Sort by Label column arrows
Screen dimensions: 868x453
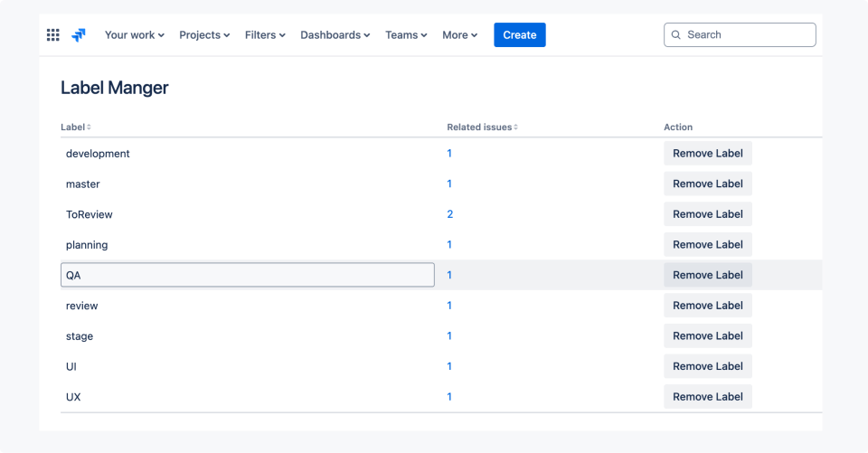89,127
